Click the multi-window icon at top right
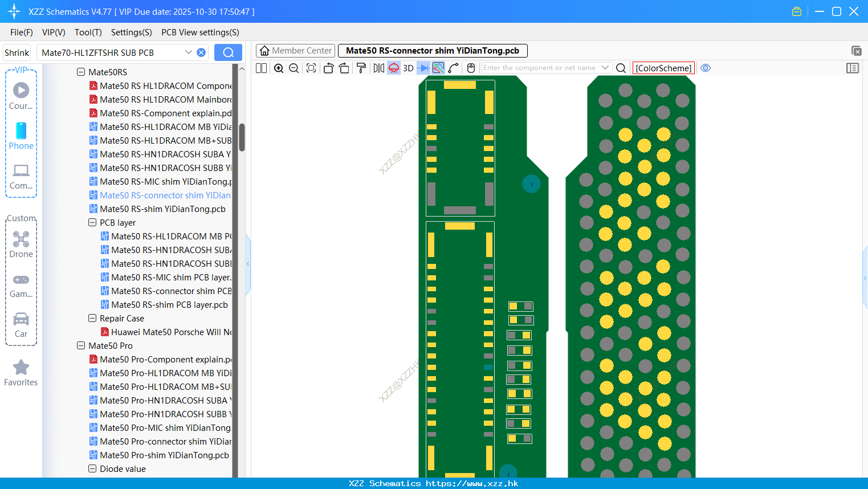 click(856, 51)
